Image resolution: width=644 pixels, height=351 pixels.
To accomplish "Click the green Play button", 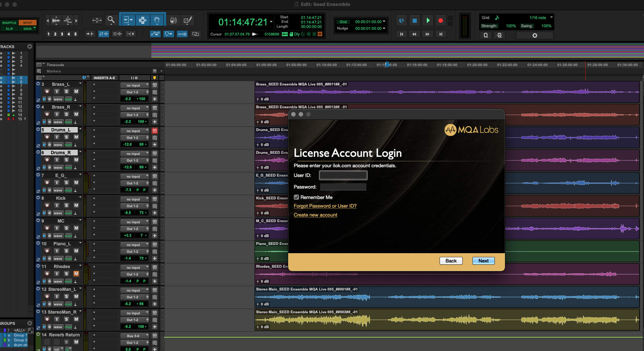I will 428,21.
